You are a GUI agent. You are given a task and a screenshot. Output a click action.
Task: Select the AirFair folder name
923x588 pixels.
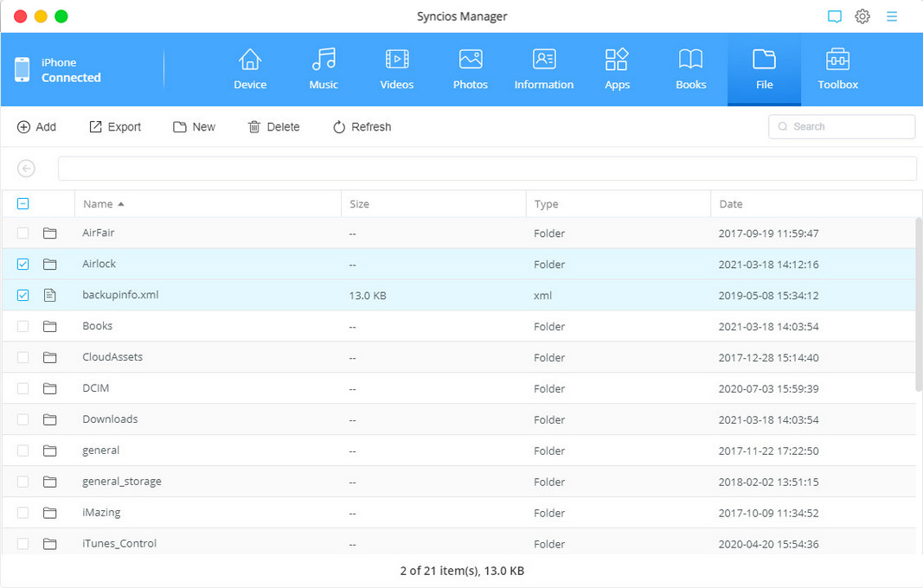[x=99, y=233]
